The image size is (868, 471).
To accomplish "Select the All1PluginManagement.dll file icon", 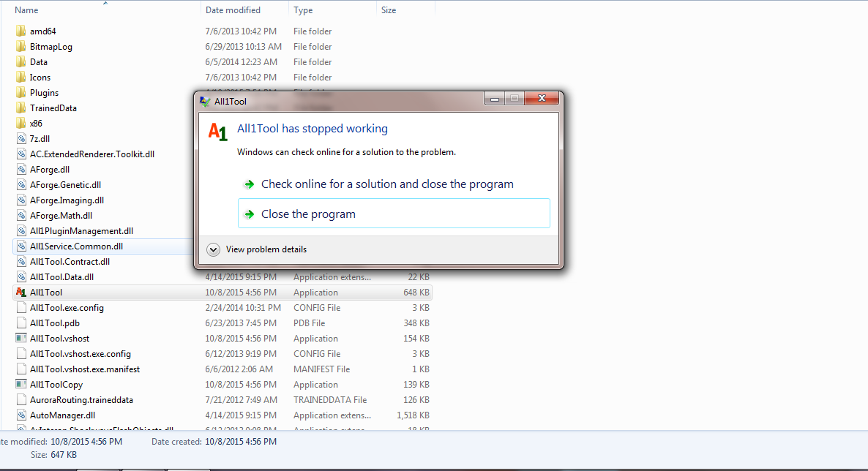I will coord(21,231).
